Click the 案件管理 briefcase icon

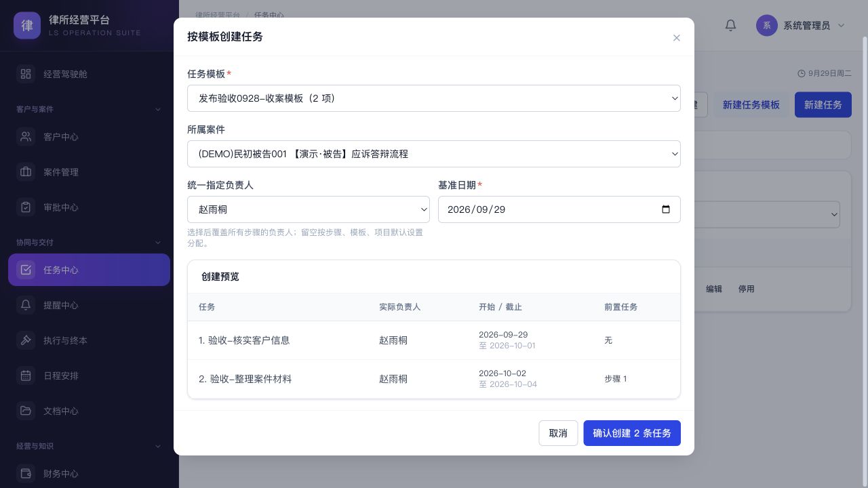pyautogui.click(x=26, y=172)
